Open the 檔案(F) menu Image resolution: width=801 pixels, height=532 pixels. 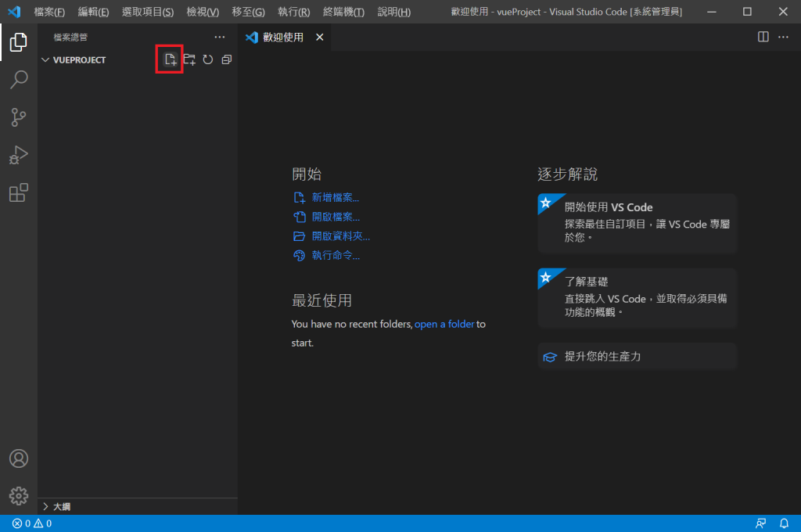[49, 12]
